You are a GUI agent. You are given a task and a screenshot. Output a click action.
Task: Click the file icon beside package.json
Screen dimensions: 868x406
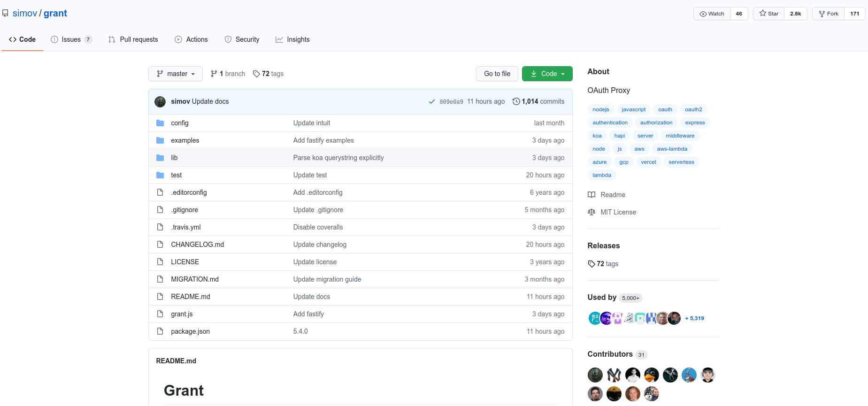tap(160, 331)
